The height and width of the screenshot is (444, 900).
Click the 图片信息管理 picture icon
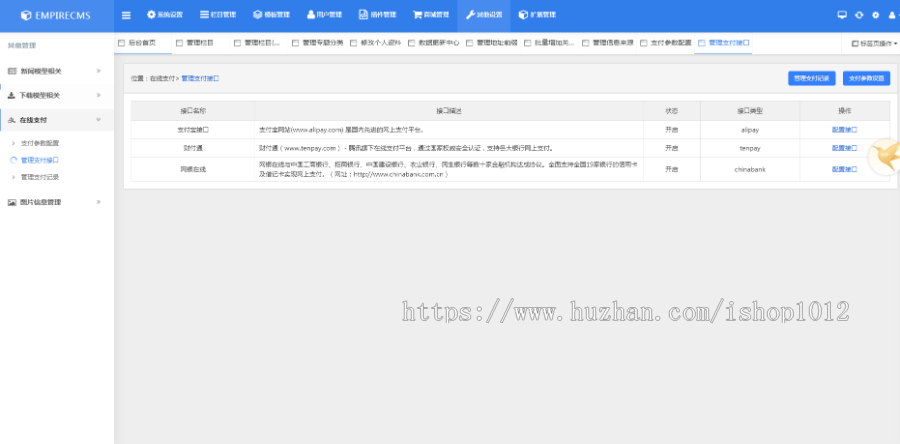[11, 202]
